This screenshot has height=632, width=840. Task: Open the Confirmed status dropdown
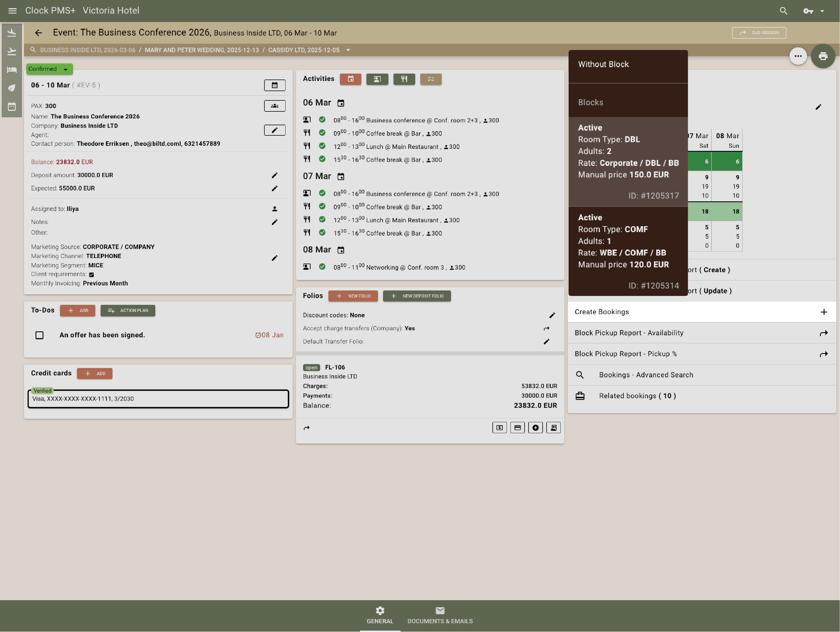[49, 69]
